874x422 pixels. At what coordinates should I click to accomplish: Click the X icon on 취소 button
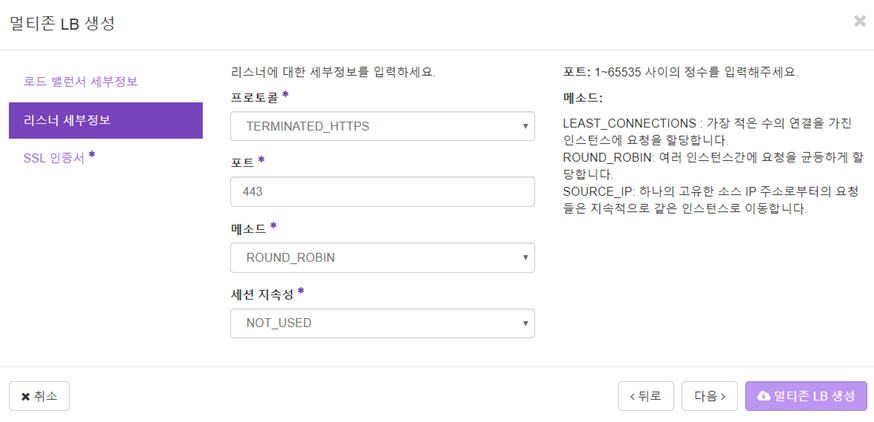tap(25, 396)
